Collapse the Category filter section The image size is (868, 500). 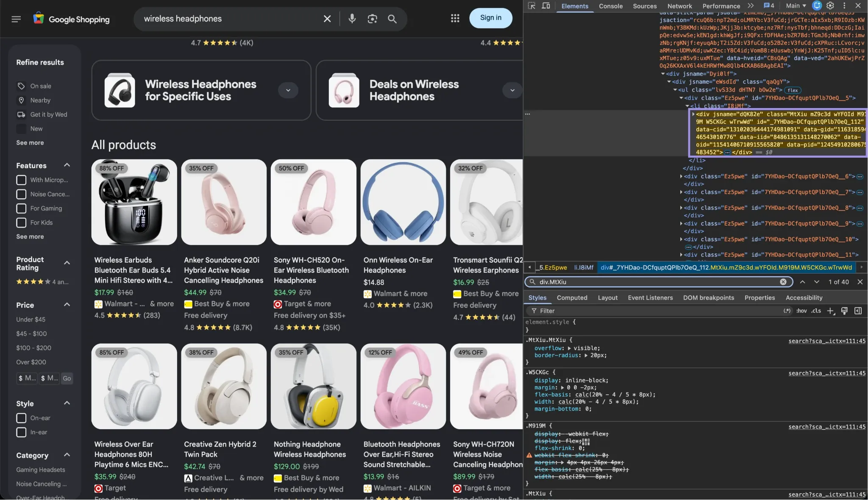tap(67, 455)
